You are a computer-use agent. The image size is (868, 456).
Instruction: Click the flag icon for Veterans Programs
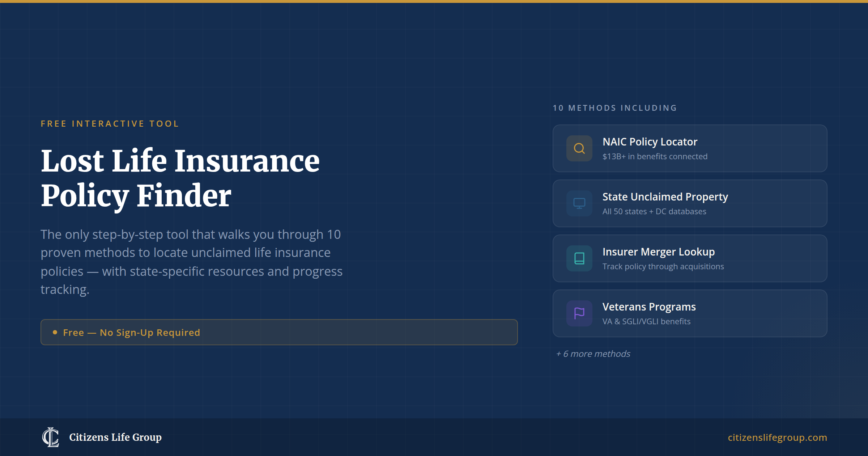tap(579, 313)
